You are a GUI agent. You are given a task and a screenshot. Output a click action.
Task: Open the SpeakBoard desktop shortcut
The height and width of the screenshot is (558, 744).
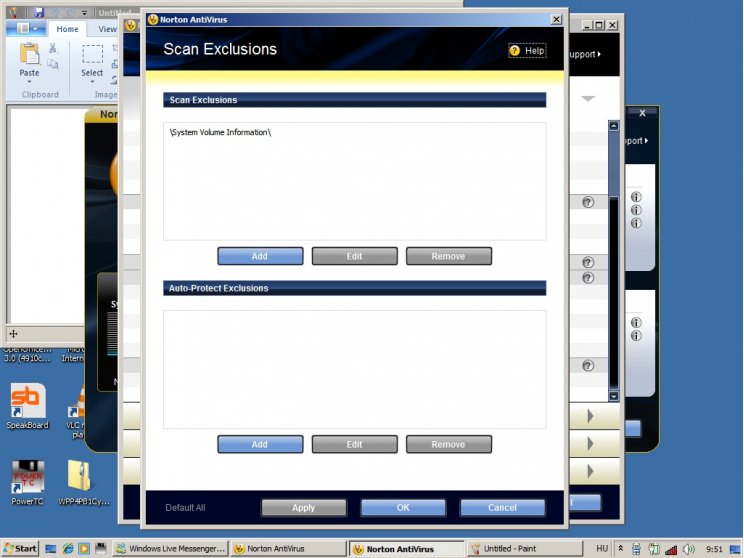28,406
